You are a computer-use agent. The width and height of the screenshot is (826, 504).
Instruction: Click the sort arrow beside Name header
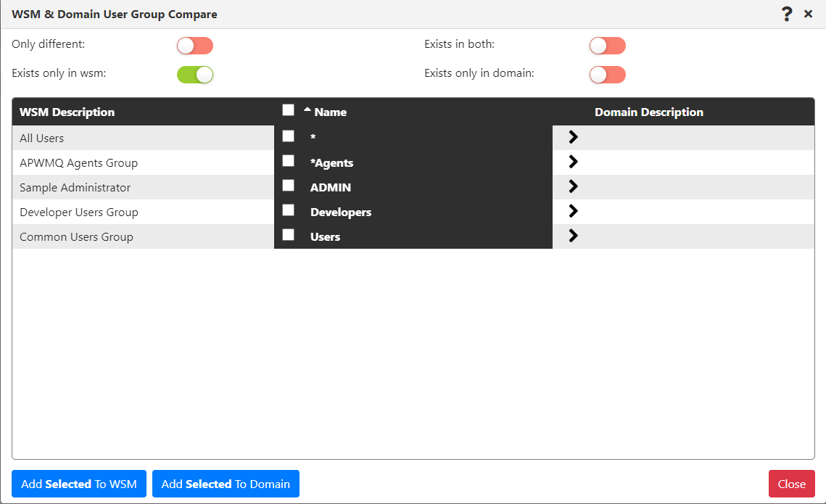[x=307, y=110]
